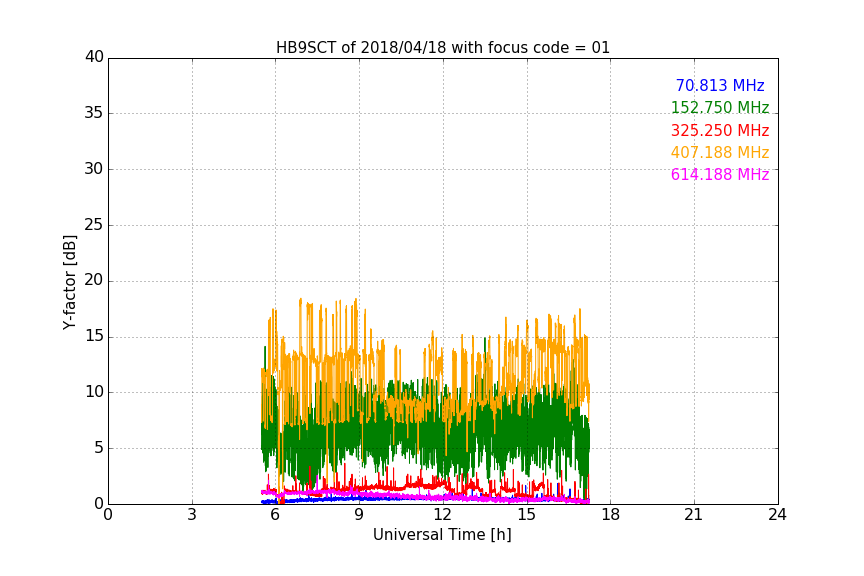
Task: Select the magenta 614.188 MHz legend label
Action: 720,174
